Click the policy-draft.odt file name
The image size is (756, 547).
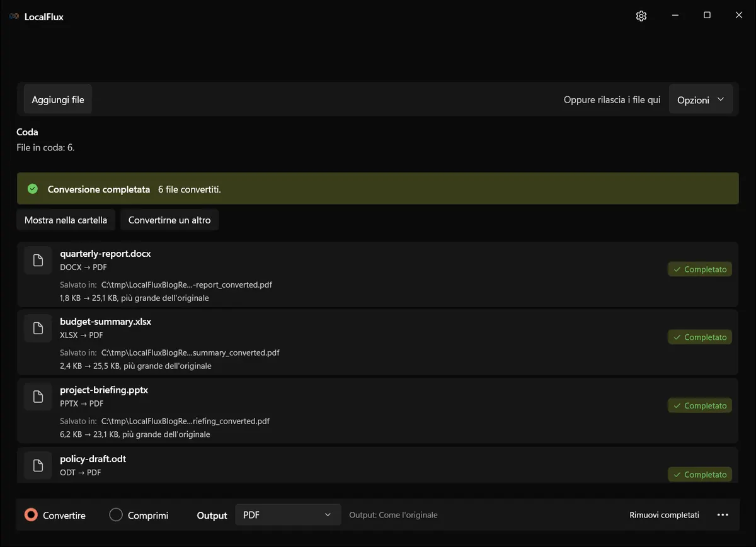pyautogui.click(x=93, y=459)
